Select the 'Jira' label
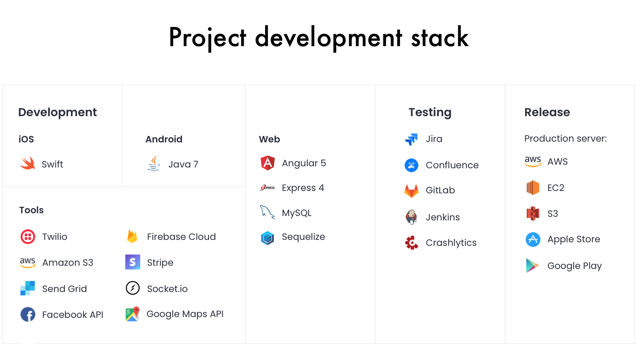 [434, 139]
